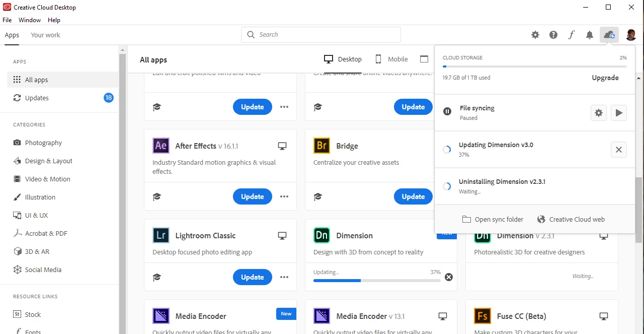Open more options for Lightroom Classic
Viewport: 644px width, 334px height.
[284, 277]
